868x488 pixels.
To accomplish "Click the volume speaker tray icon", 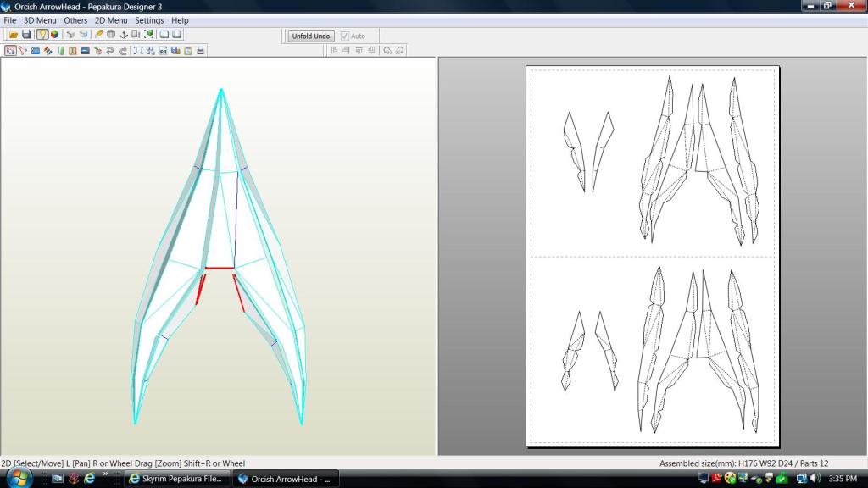I will point(815,478).
